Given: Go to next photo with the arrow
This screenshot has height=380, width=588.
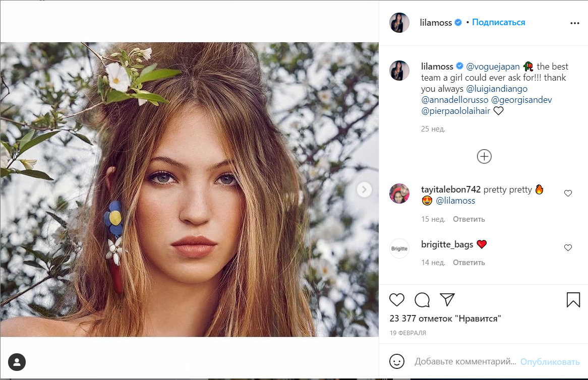Looking at the screenshot, I should click(x=364, y=189).
